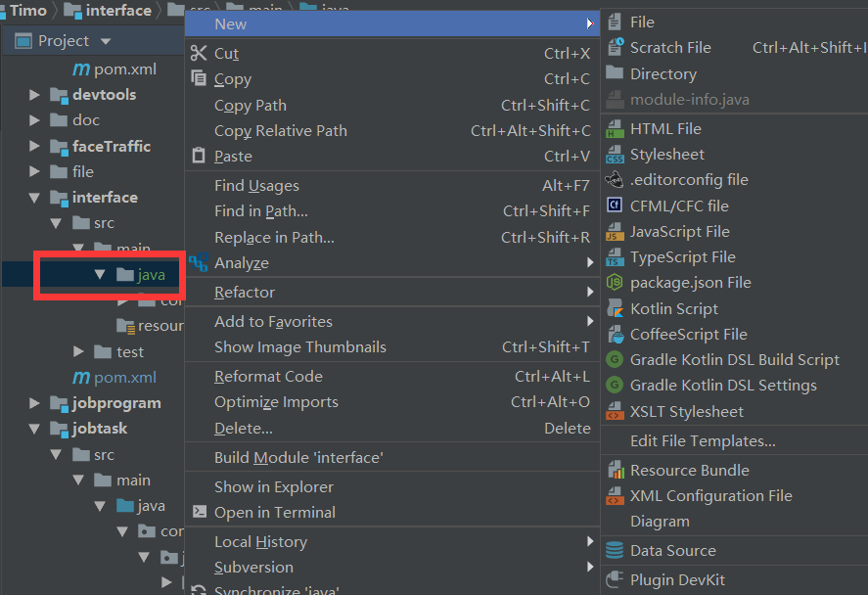Click the Analyze menu icon
The width and height of the screenshot is (868, 595).
tap(199, 262)
